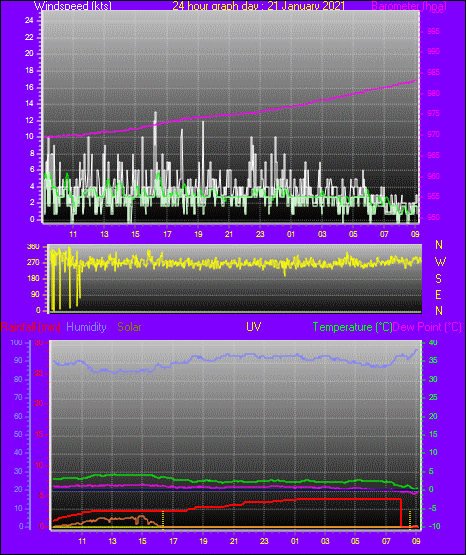Click the E compass letter
466x555 pixels.
[x=438, y=294]
